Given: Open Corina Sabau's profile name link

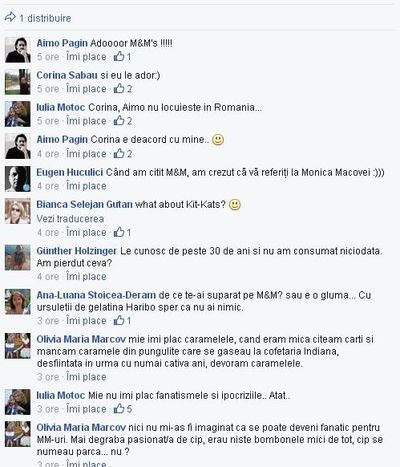Looking at the screenshot, I should 67,75.
